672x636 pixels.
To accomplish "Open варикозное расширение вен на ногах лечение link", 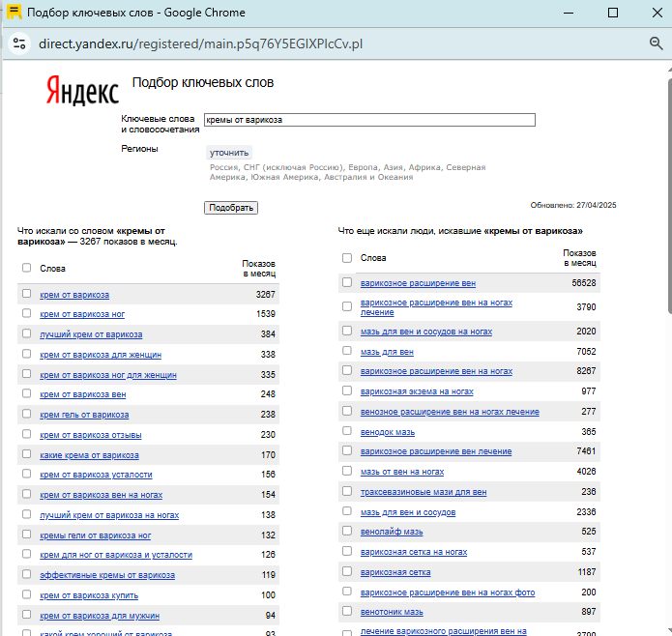I will tap(436, 307).
